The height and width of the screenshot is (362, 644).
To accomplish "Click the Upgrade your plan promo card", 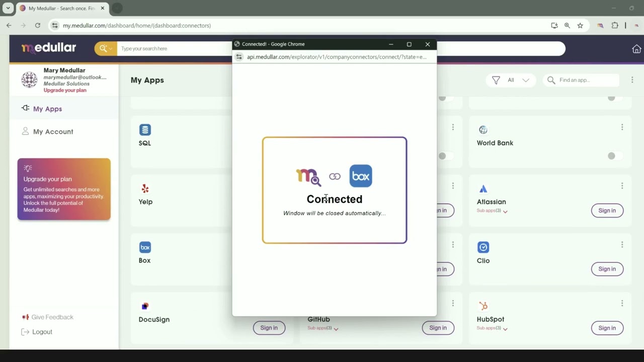I will [x=64, y=189].
